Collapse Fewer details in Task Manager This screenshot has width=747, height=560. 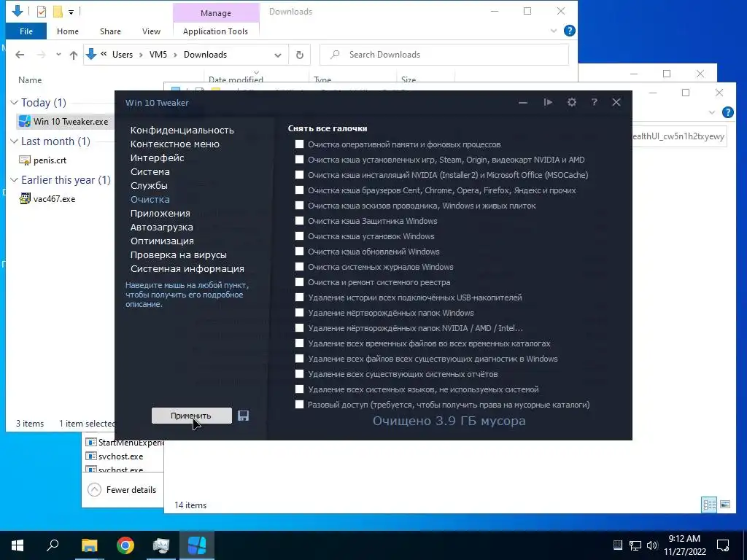pyautogui.click(x=123, y=489)
